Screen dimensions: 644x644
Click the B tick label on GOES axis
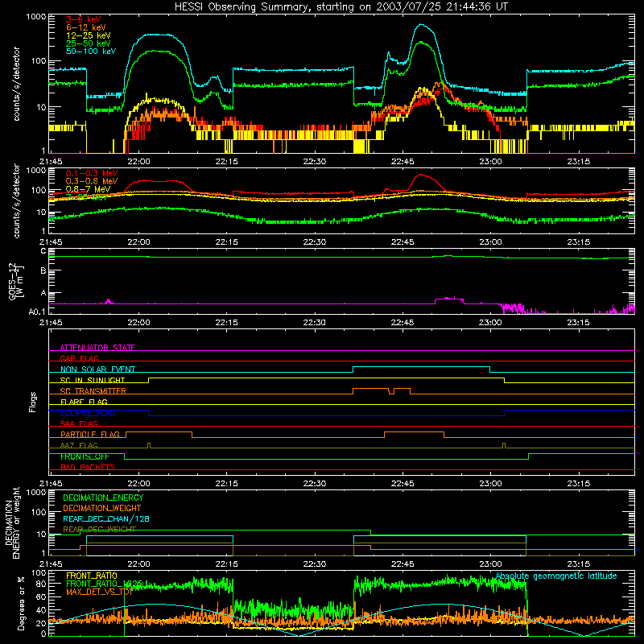[x=43, y=271]
